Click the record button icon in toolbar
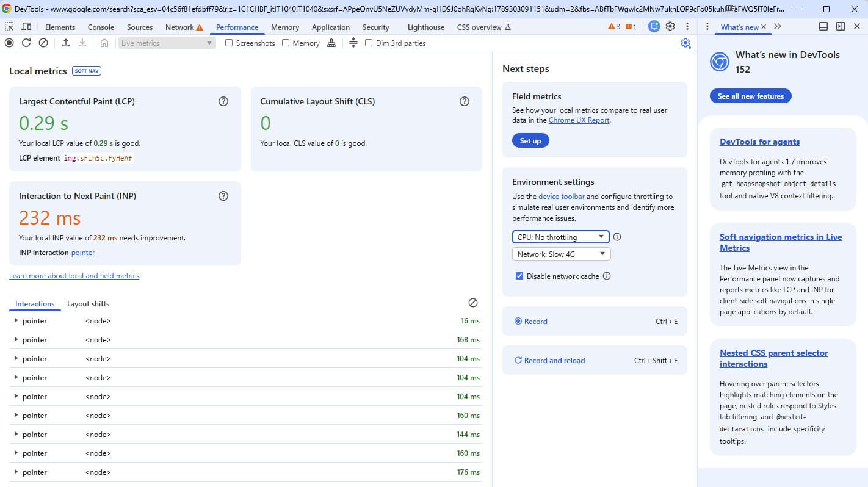Viewport: 868px width, 487px height. pos(9,43)
